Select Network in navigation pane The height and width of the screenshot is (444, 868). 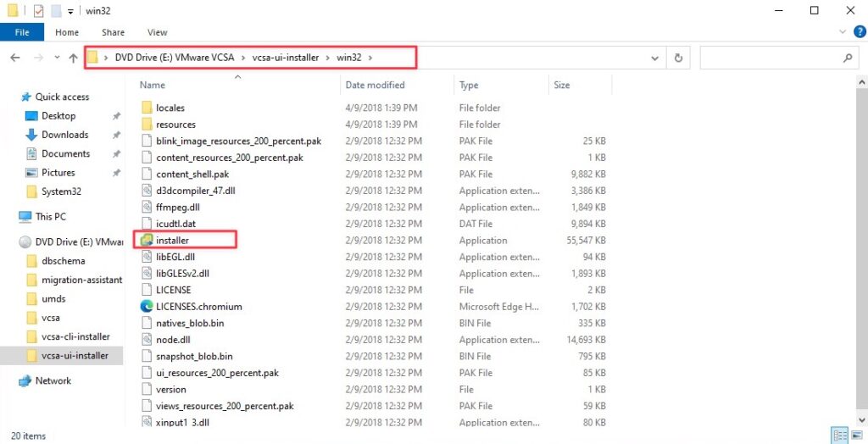point(53,381)
